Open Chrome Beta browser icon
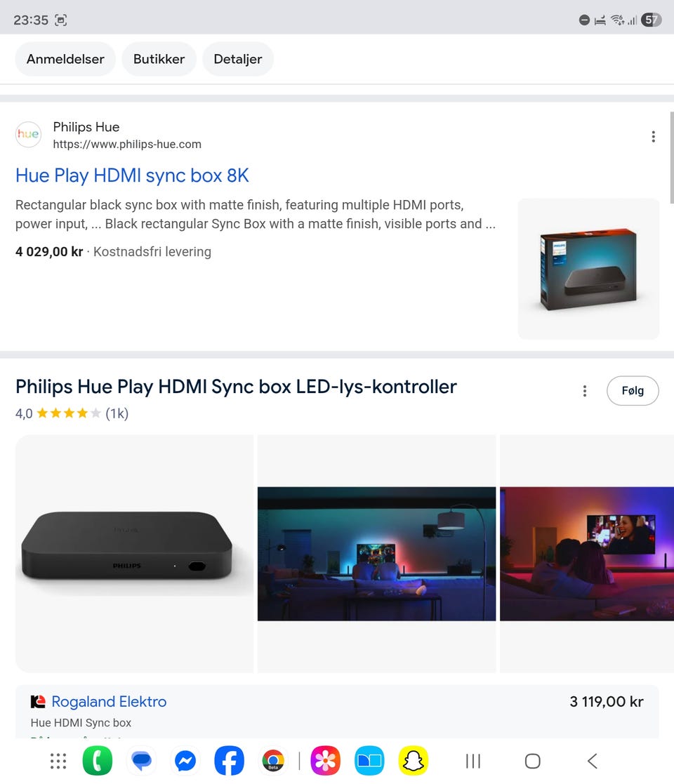The height and width of the screenshot is (784, 674). click(273, 761)
